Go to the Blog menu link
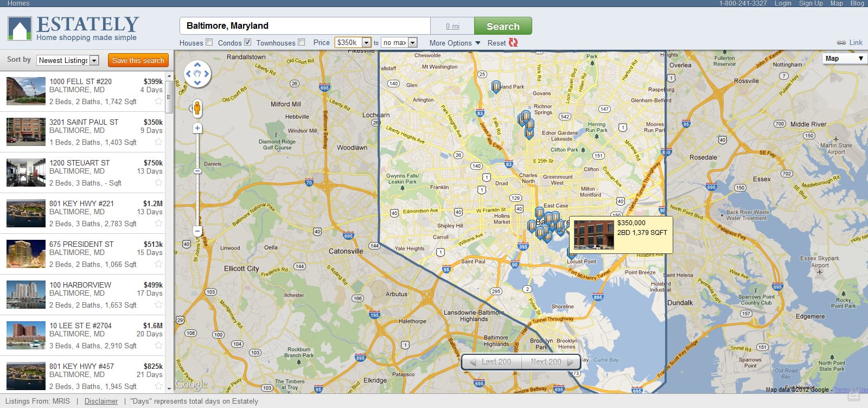The image size is (868, 408). click(x=857, y=3)
